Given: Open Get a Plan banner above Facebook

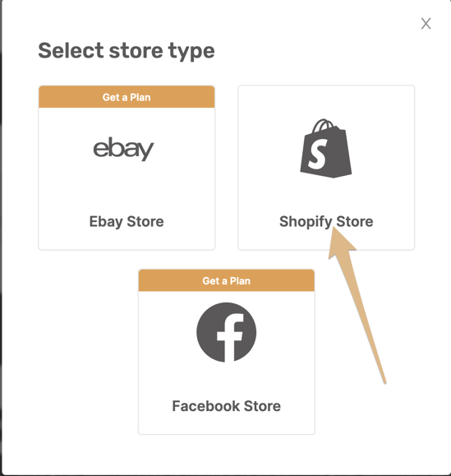Looking at the screenshot, I should (226, 281).
